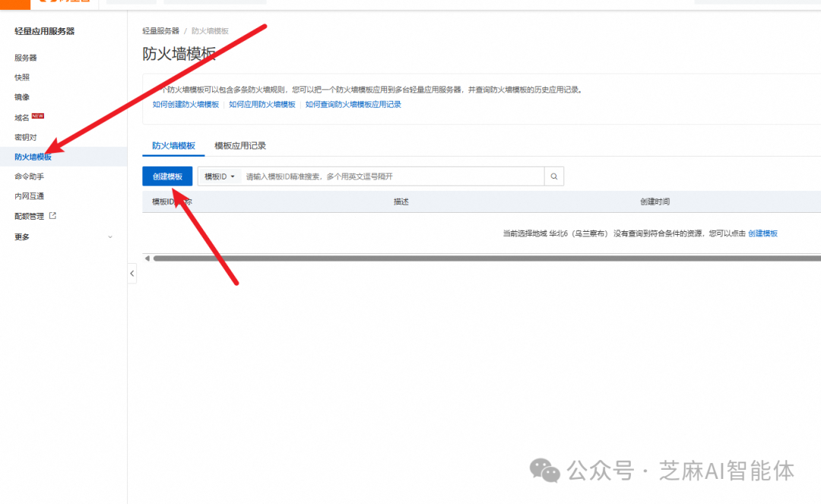821x504 pixels.
Task: Open 快照 in the sidebar
Action: coord(22,78)
